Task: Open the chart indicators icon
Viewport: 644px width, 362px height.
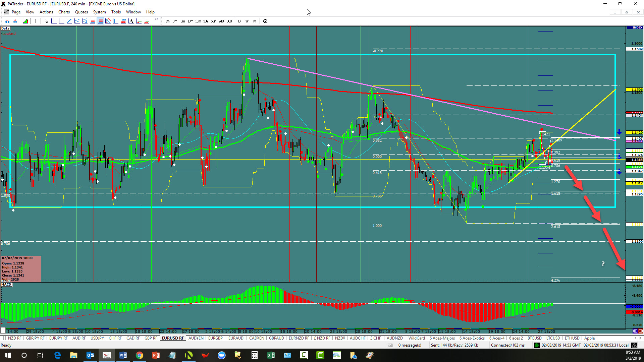Action: 25,21
